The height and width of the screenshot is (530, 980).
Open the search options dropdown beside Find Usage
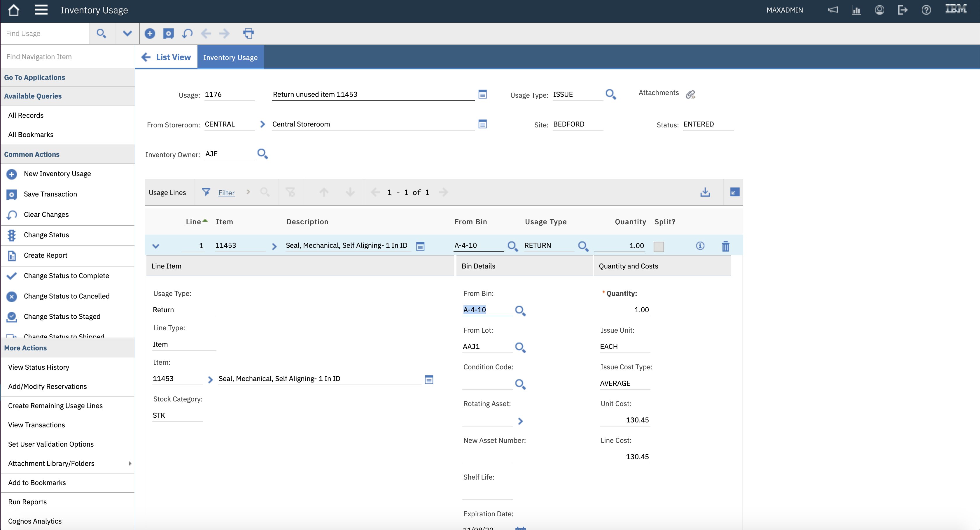point(127,34)
